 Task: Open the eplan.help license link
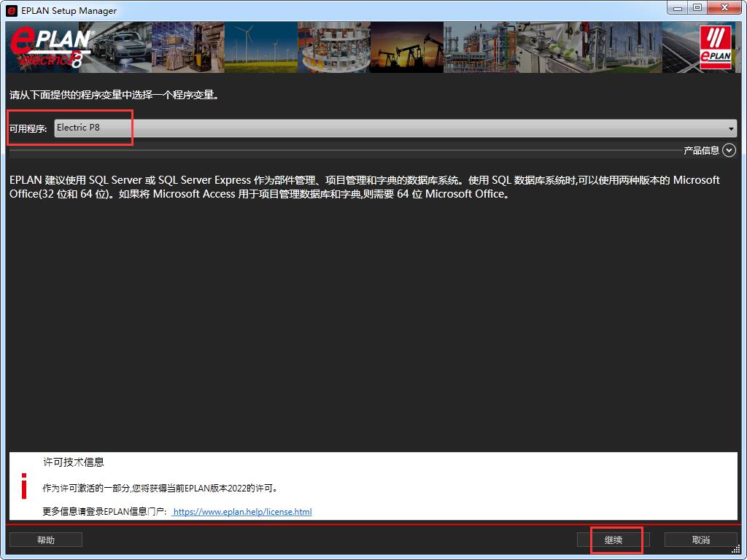coord(242,512)
